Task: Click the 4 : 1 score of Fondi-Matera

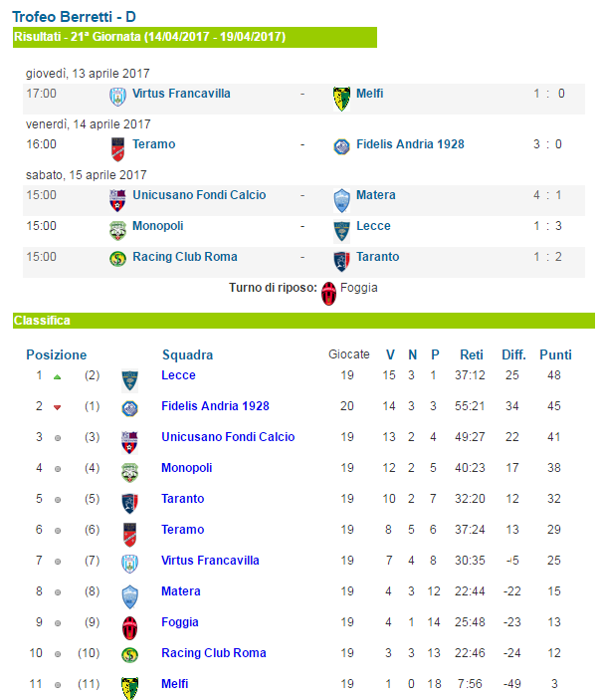Action: (x=547, y=195)
